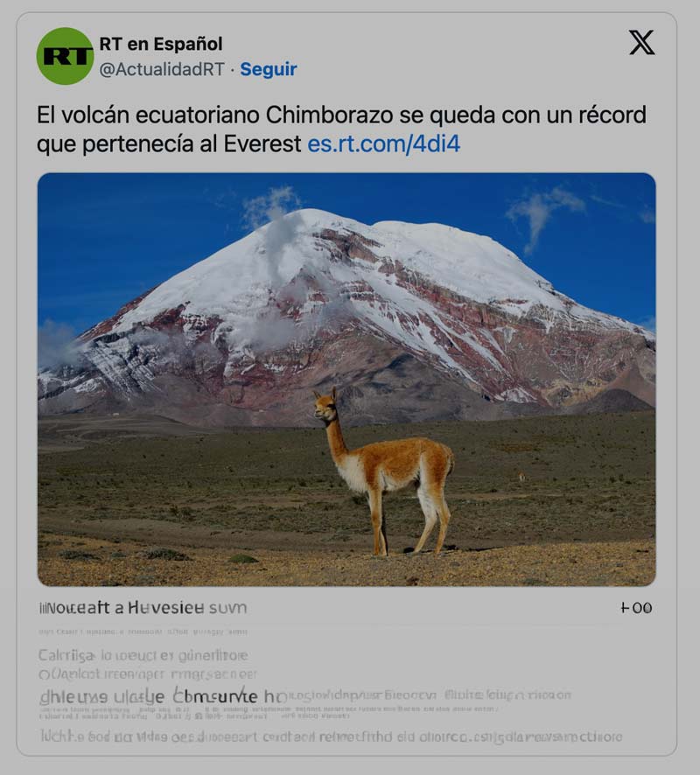Click the tiny fine-print line under the caption
The image size is (700, 775).
143,632
